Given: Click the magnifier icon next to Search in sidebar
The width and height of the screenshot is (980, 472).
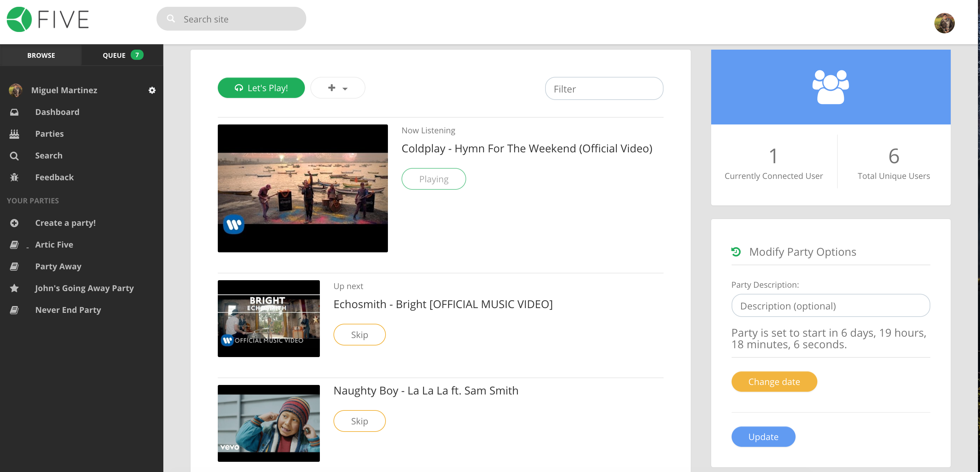Looking at the screenshot, I should (14, 155).
